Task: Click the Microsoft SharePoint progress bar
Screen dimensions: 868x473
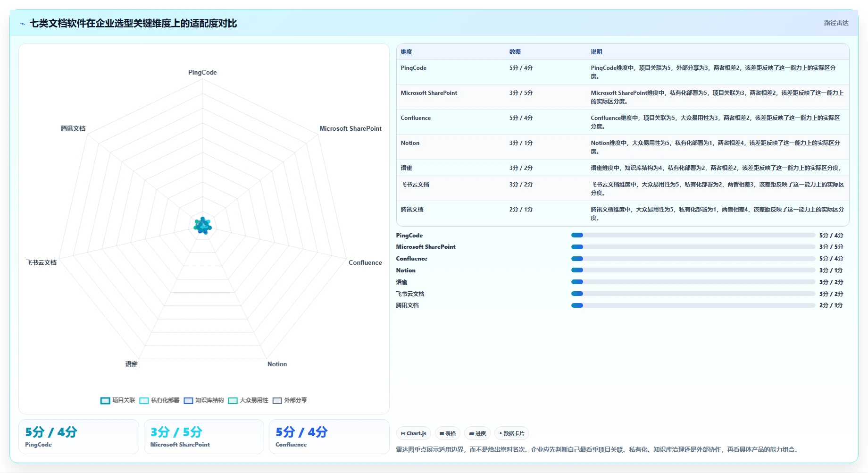Action: click(693, 247)
